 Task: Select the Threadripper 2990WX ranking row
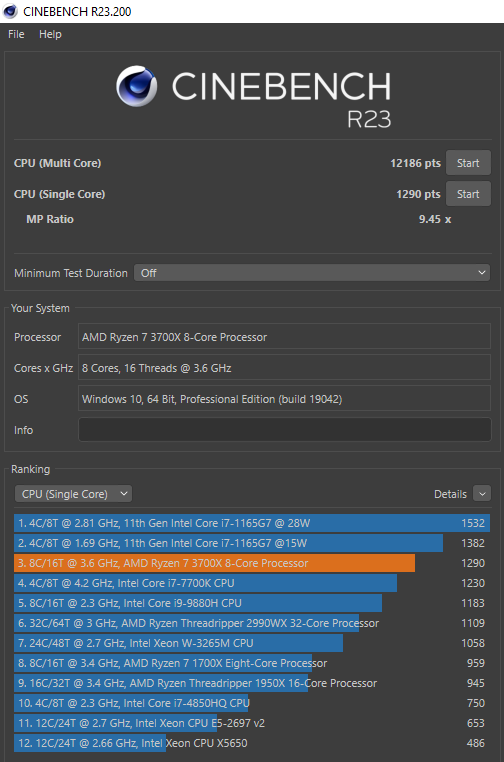point(252,623)
